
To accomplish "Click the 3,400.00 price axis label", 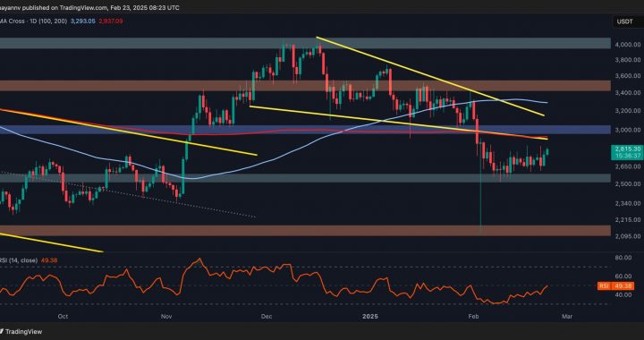I will (629, 93).
